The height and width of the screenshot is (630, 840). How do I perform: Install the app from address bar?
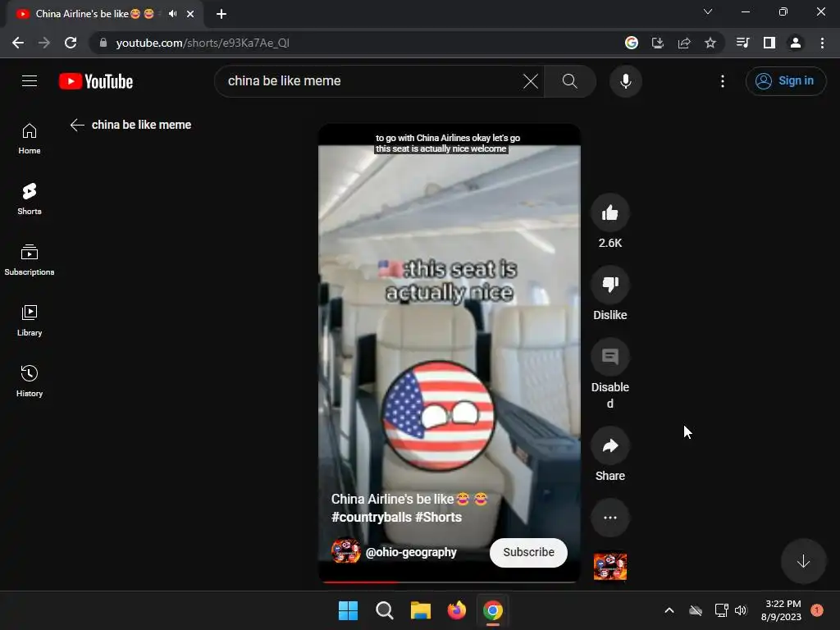657,43
